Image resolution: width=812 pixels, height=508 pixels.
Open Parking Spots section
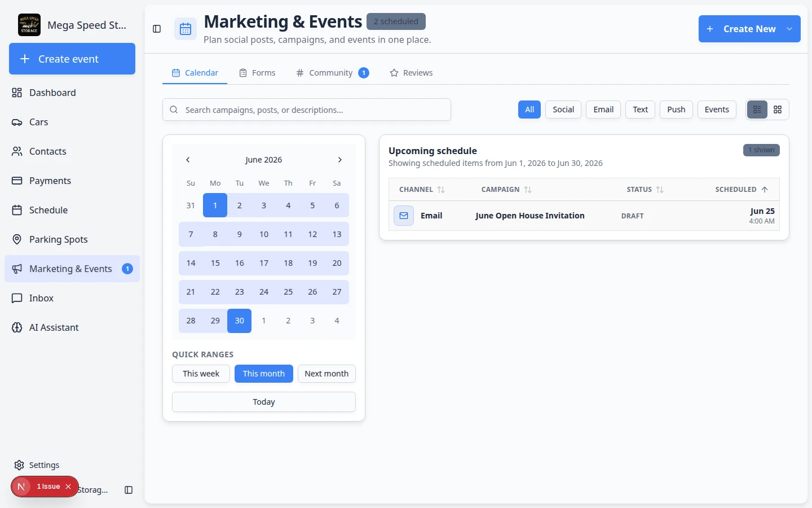point(72,239)
